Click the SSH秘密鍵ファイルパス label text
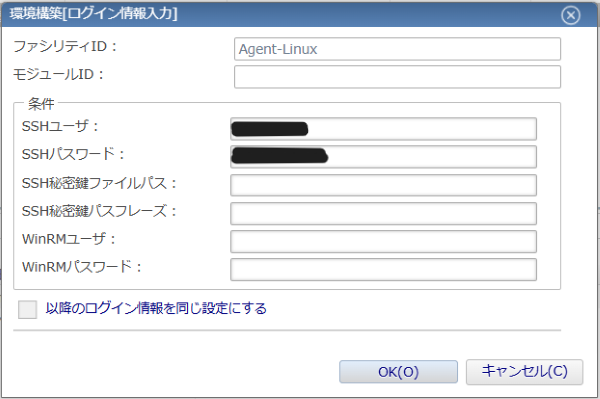Screen dimensions: 600x399 (x=99, y=183)
